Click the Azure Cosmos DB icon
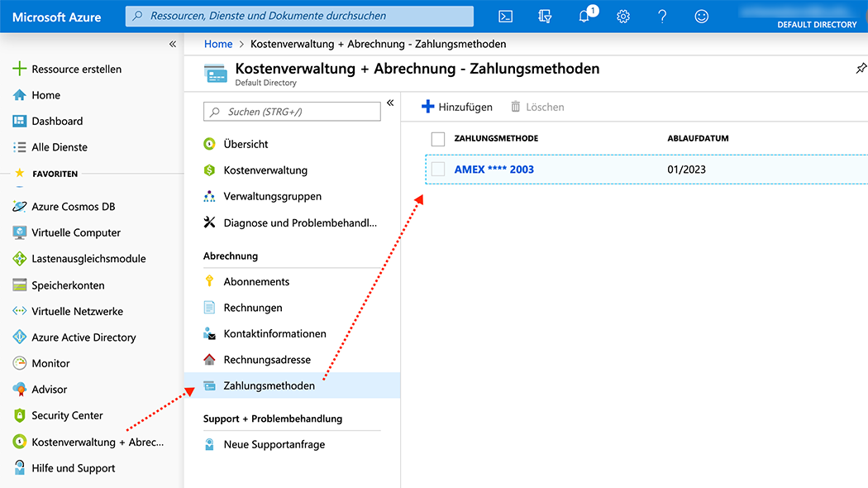868x488 pixels. [x=19, y=206]
